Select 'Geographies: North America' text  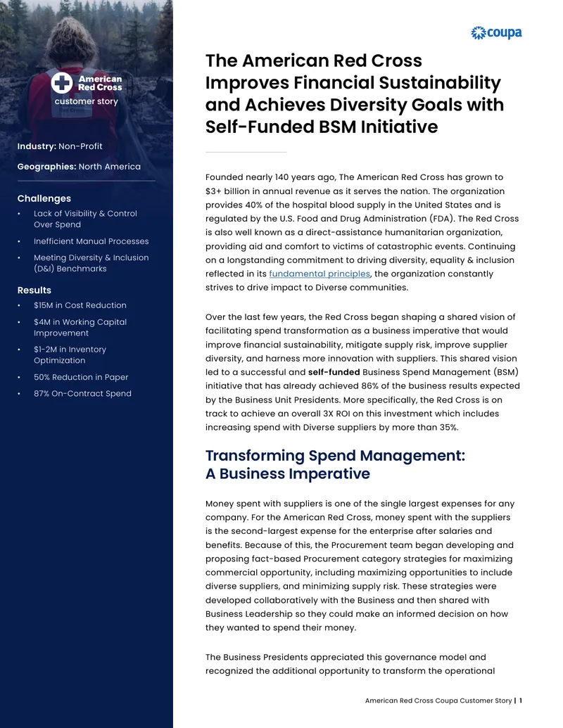[x=79, y=167]
